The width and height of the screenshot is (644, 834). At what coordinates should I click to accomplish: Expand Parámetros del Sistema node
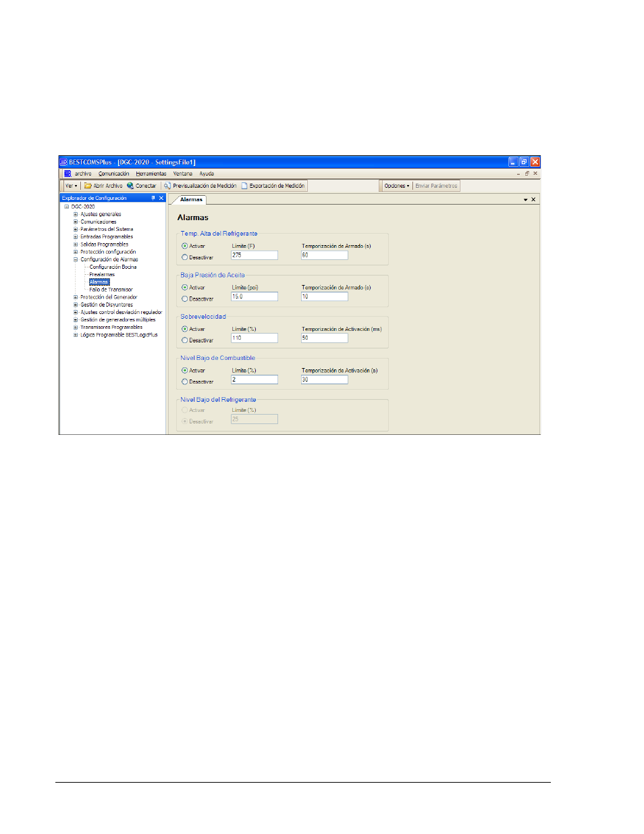76,229
